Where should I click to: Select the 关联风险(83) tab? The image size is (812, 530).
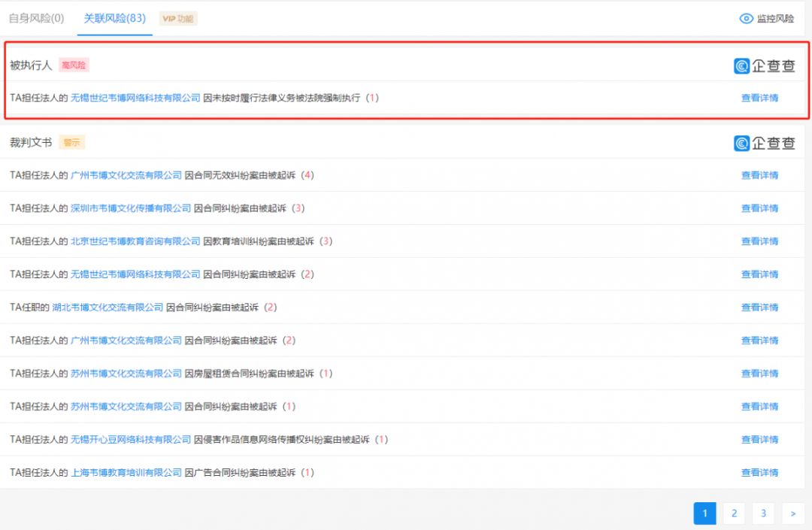coord(114,18)
